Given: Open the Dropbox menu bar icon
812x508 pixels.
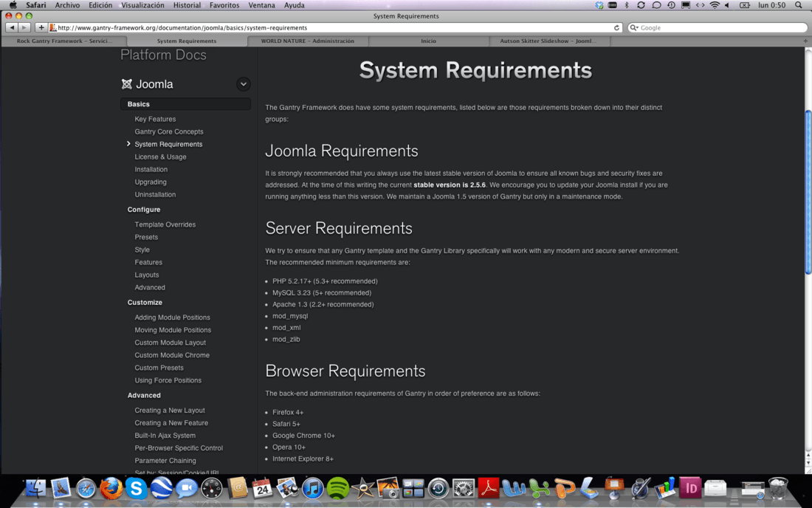Looking at the screenshot, I should tap(599, 5).
